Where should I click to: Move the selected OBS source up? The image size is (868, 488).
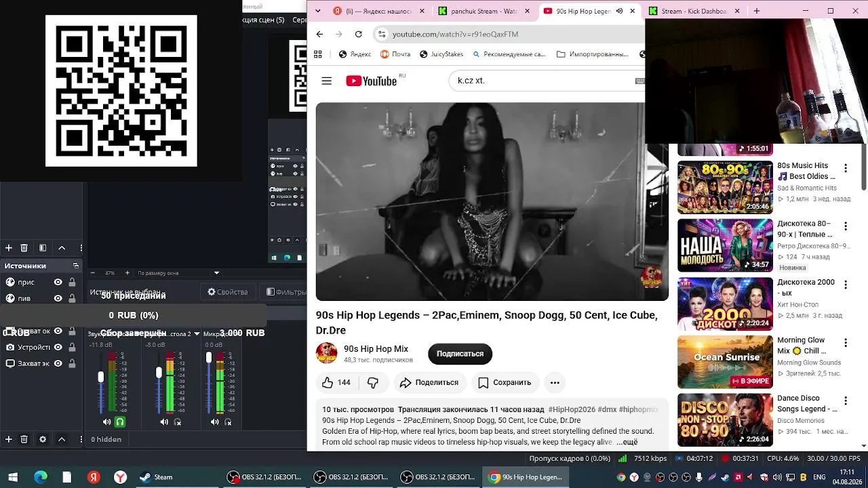[62, 439]
